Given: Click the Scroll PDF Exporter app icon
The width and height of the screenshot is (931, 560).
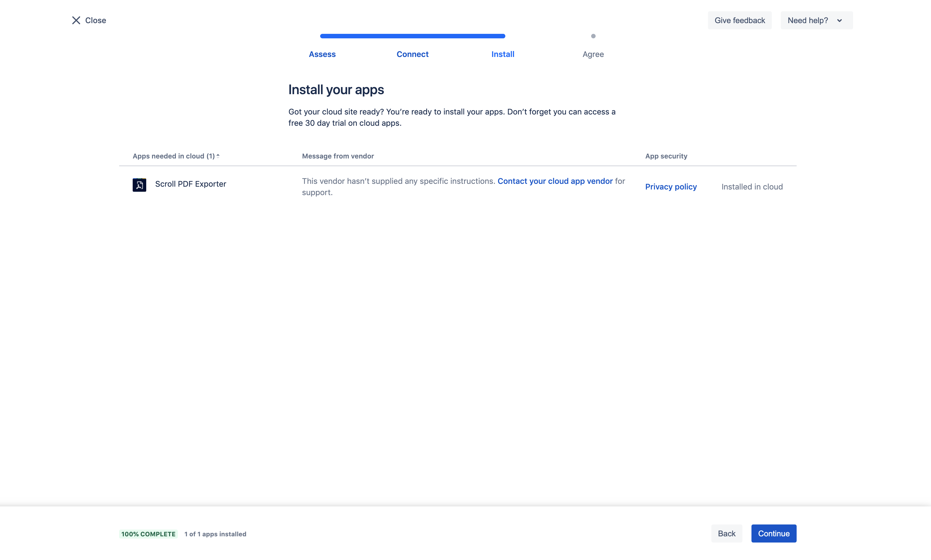Looking at the screenshot, I should tap(139, 184).
